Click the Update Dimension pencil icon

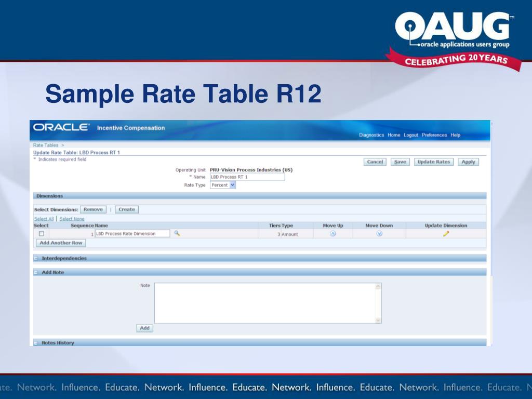point(446,234)
